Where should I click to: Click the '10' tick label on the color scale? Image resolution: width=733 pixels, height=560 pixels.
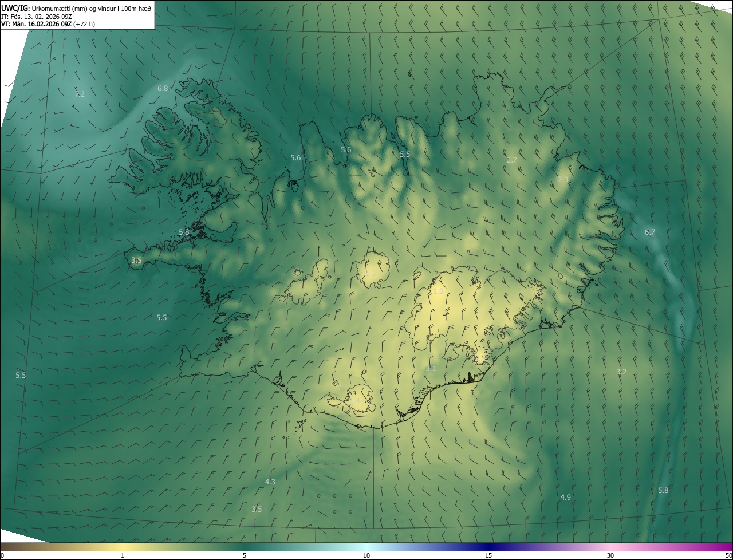coord(366,555)
